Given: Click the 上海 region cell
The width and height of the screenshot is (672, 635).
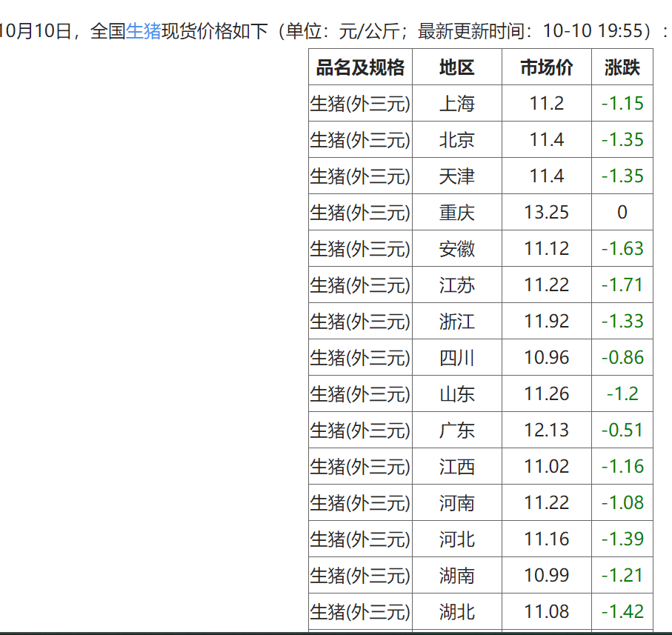Looking at the screenshot, I should pyautogui.click(x=456, y=104).
